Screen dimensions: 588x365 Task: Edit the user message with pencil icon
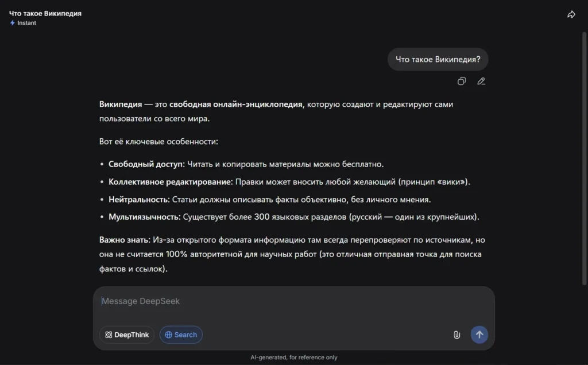click(481, 81)
